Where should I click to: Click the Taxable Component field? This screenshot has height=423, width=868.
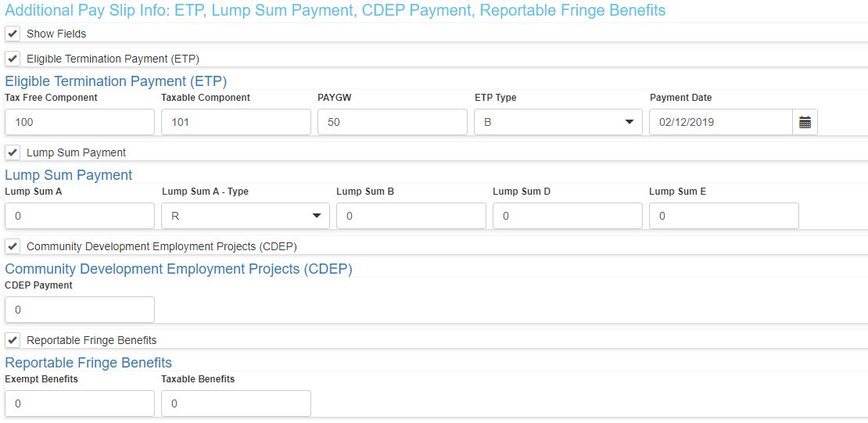pos(236,122)
